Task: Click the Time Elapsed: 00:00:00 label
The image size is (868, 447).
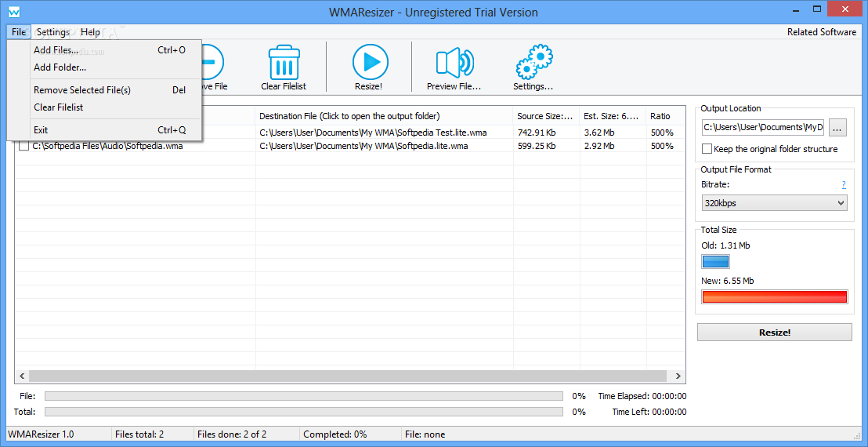Action: pos(642,396)
